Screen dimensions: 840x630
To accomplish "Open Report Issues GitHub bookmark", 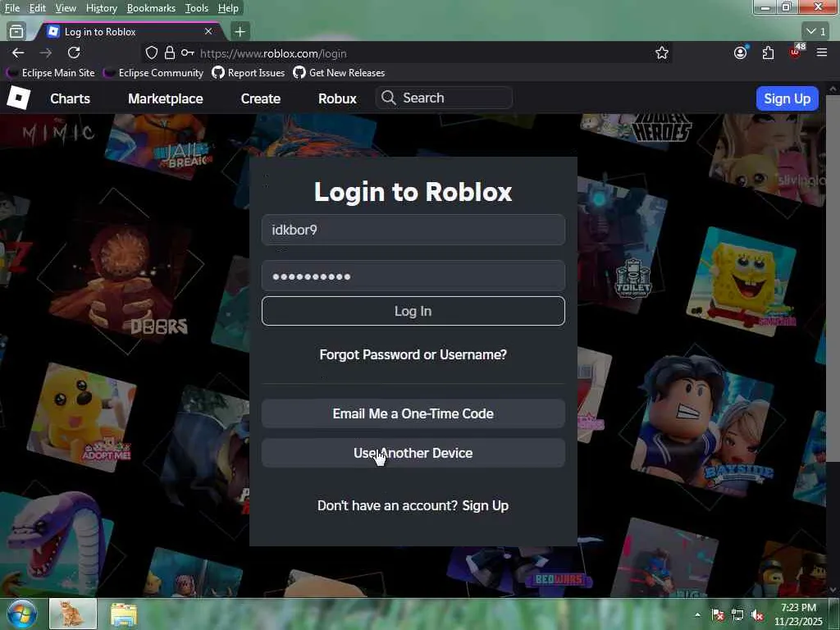I will click(249, 73).
